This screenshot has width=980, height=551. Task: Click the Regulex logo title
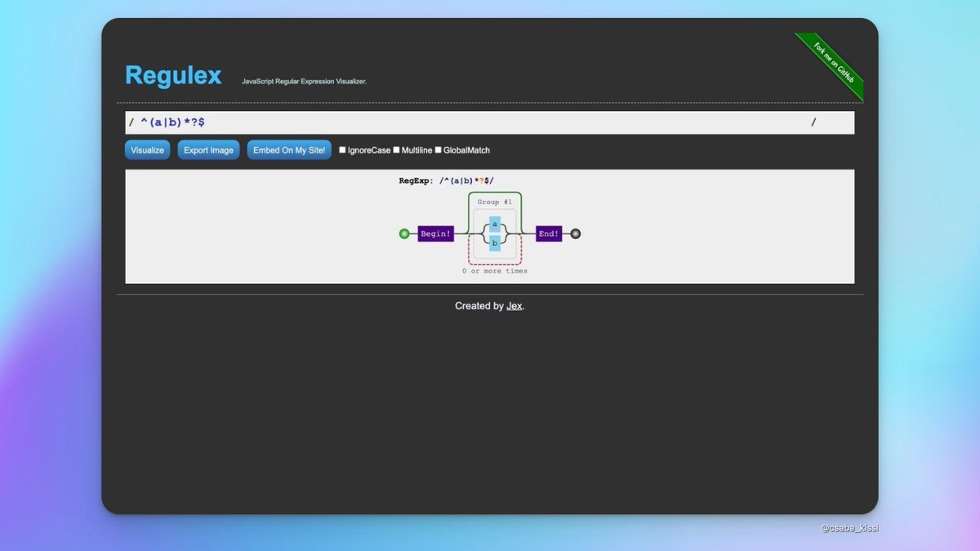[173, 75]
